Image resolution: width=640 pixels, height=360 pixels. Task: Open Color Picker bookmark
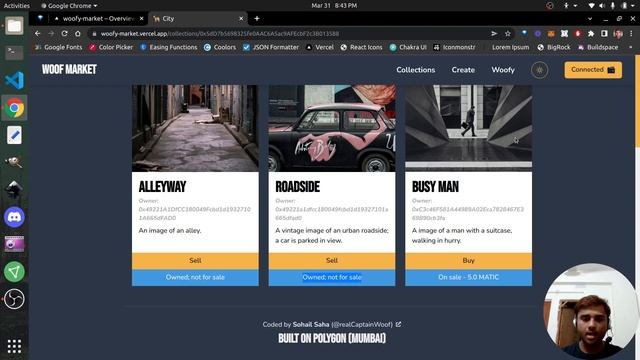pos(111,47)
